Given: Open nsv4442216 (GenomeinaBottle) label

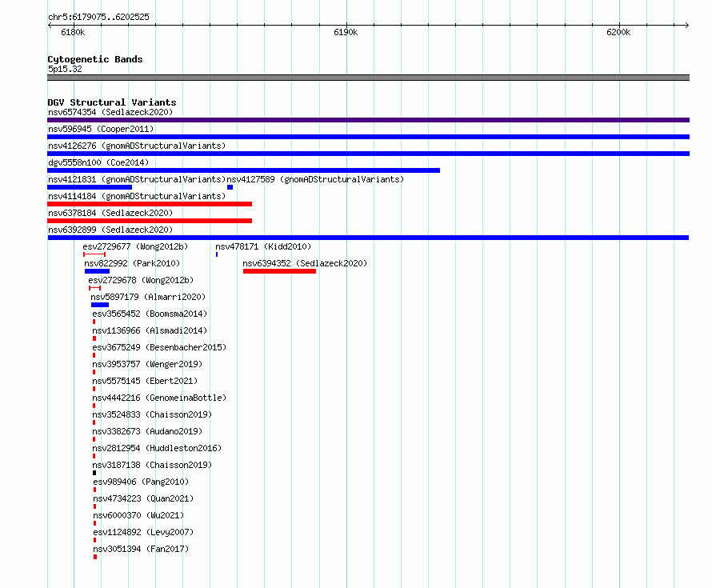Looking at the screenshot, I should pyautogui.click(x=159, y=398).
